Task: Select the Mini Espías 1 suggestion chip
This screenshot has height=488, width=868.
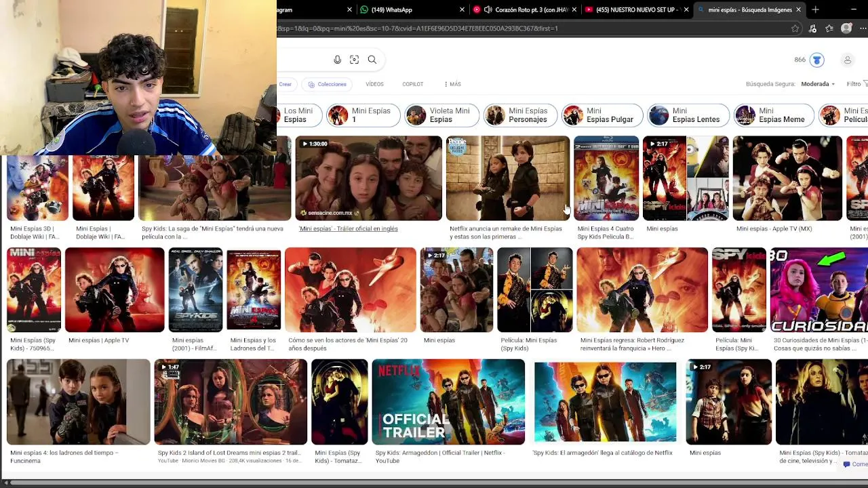Action: (363, 115)
